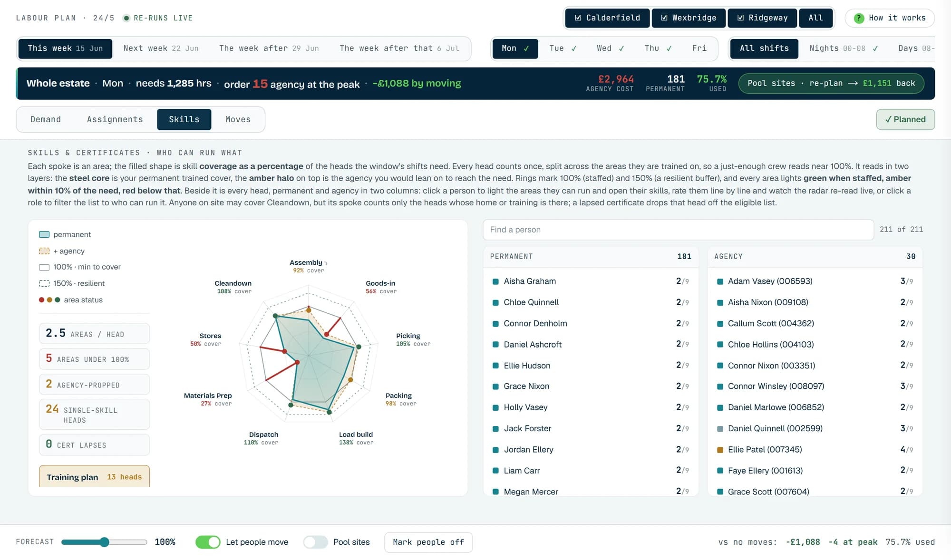The width and height of the screenshot is (951, 560).
Task: Open the Moves tab
Action: pos(238,119)
